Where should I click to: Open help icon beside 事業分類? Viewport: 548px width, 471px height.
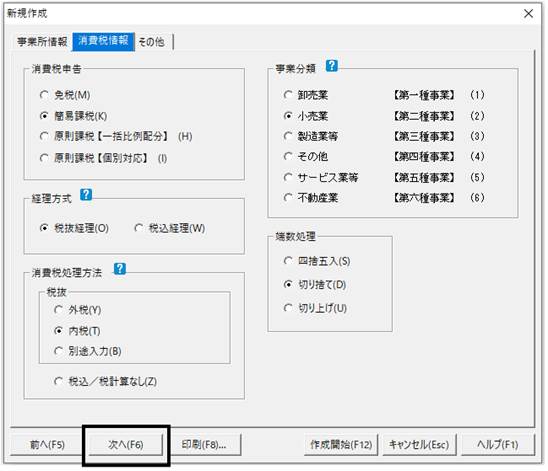[332, 65]
